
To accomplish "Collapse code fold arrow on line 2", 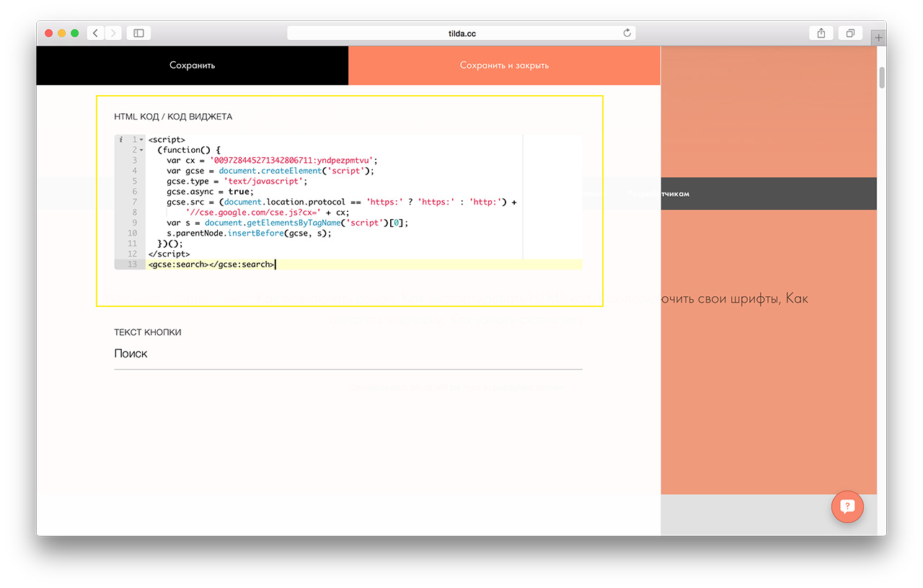I will pos(141,150).
